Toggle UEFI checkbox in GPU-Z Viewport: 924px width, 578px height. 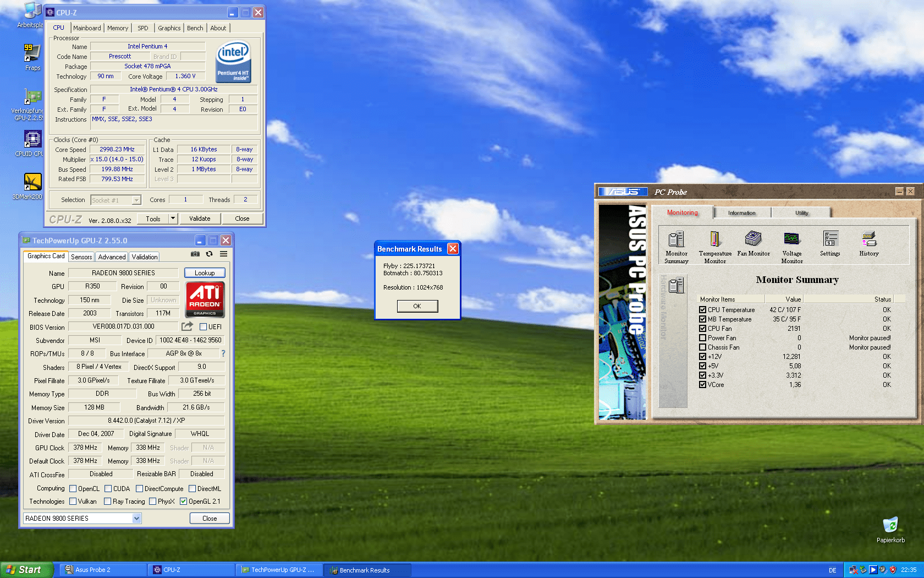203,326
